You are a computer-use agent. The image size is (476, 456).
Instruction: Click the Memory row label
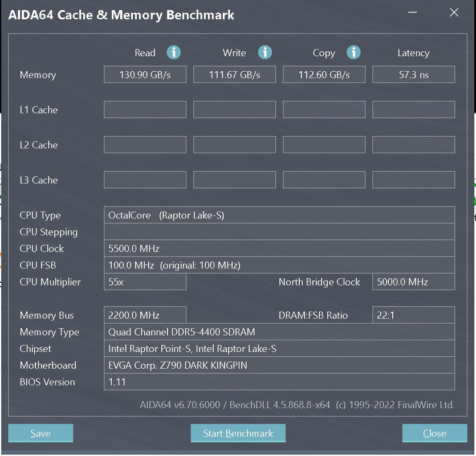pyautogui.click(x=38, y=75)
